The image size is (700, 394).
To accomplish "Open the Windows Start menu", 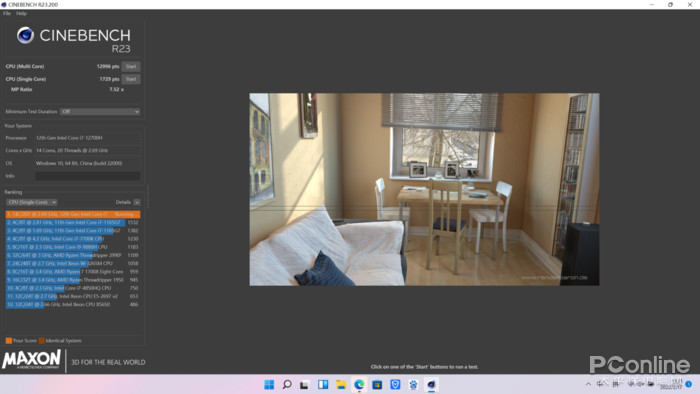I will click(269, 385).
